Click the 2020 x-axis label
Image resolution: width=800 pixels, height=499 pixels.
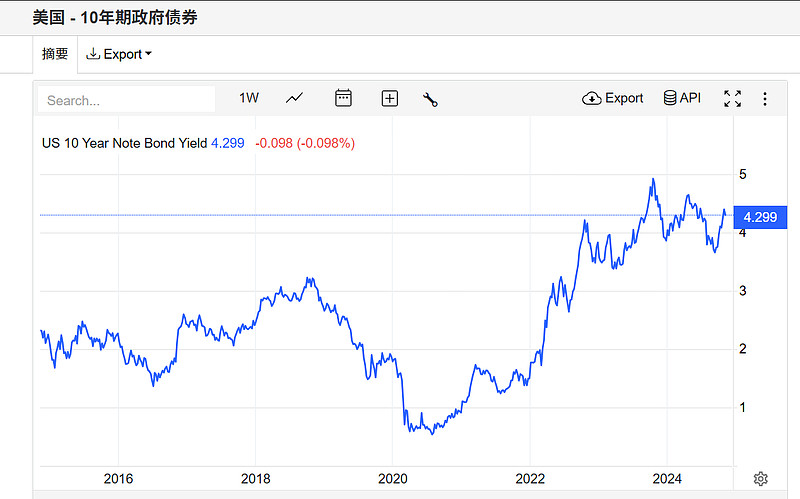[393, 479]
